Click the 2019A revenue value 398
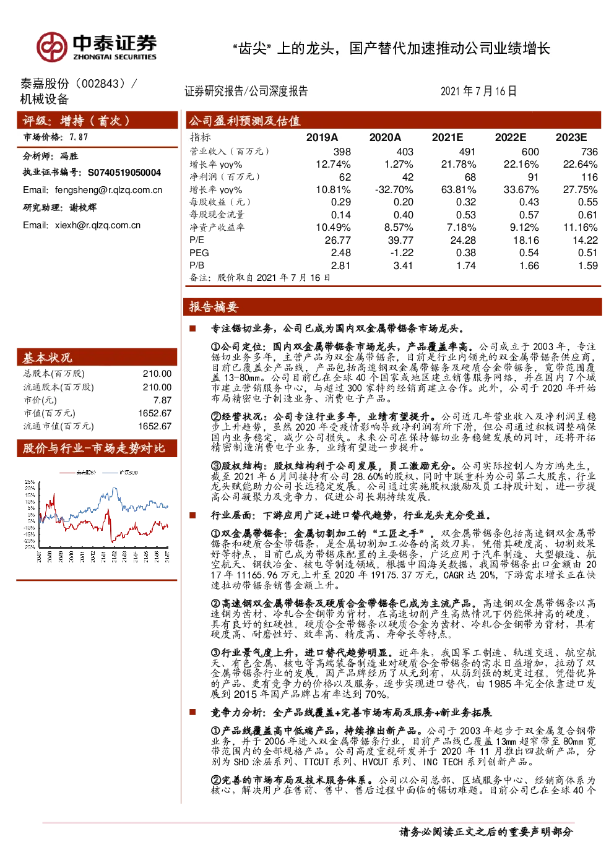 pyautogui.click(x=342, y=152)
